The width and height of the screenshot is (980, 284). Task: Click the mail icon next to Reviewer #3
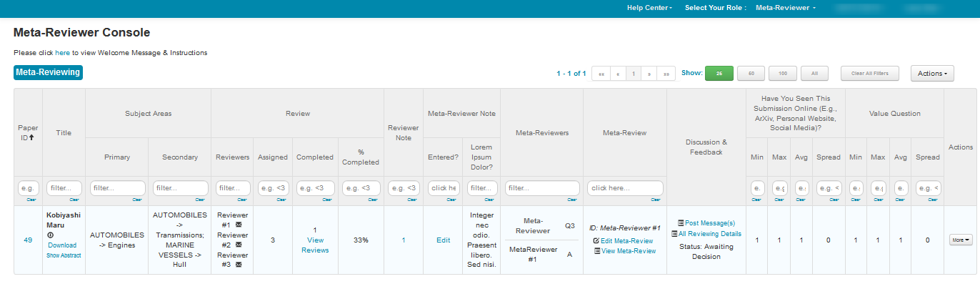click(239, 265)
